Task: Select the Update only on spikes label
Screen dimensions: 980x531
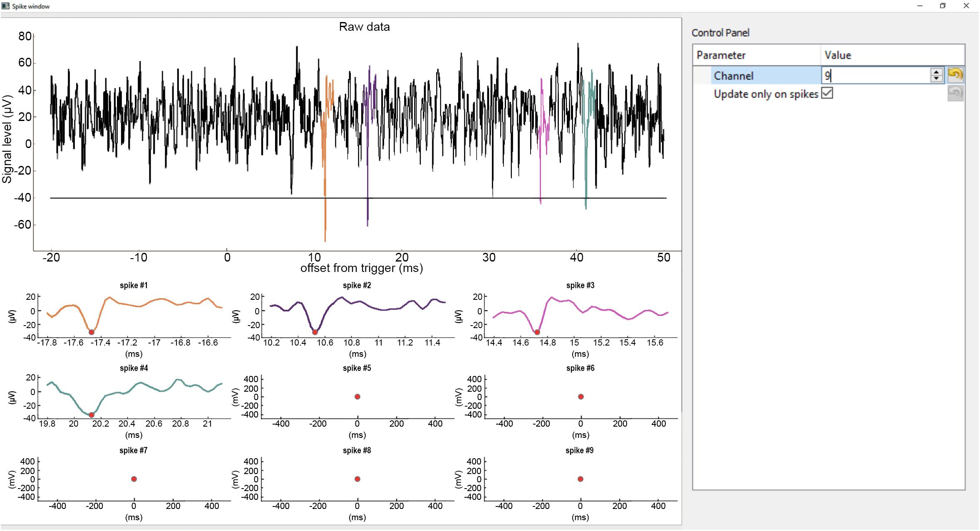Action: (766, 94)
